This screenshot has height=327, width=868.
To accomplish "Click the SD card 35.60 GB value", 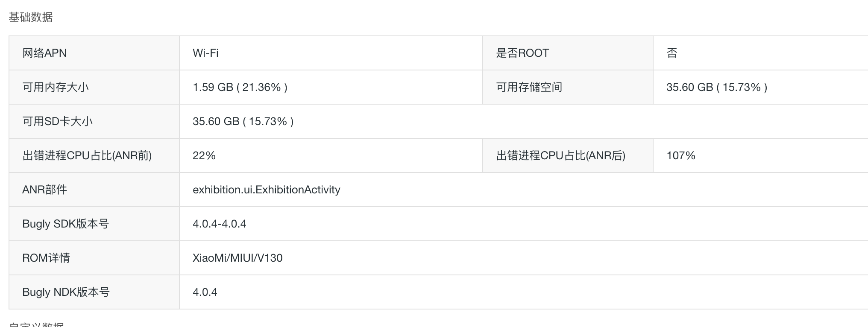I will pos(243,121).
